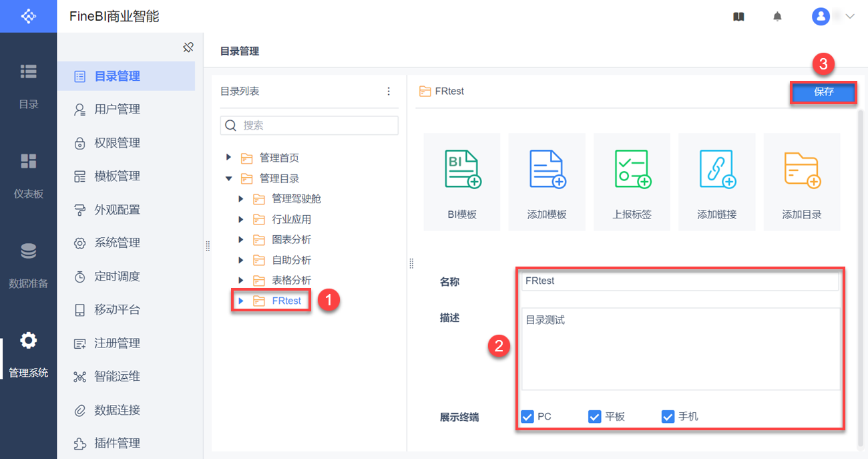The width and height of the screenshot is (868, 459).
Task: Collapse the 管理目录 tree node arrow
Action: 228,178
